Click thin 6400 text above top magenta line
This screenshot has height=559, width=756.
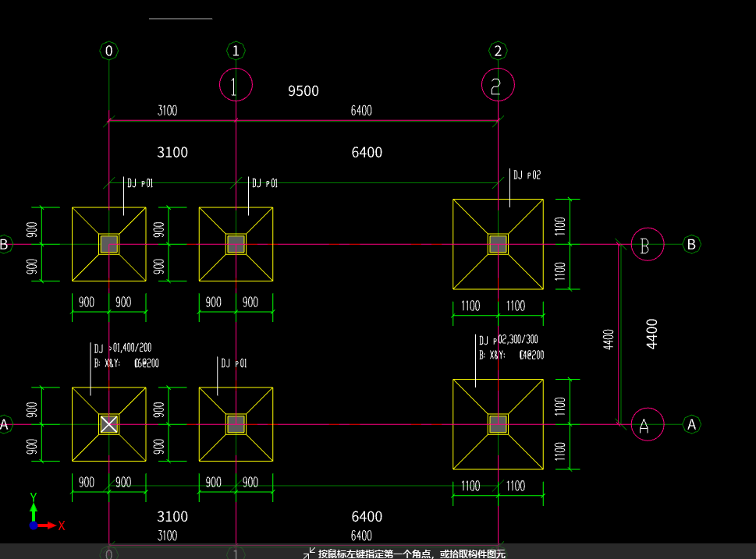(361, 111)
